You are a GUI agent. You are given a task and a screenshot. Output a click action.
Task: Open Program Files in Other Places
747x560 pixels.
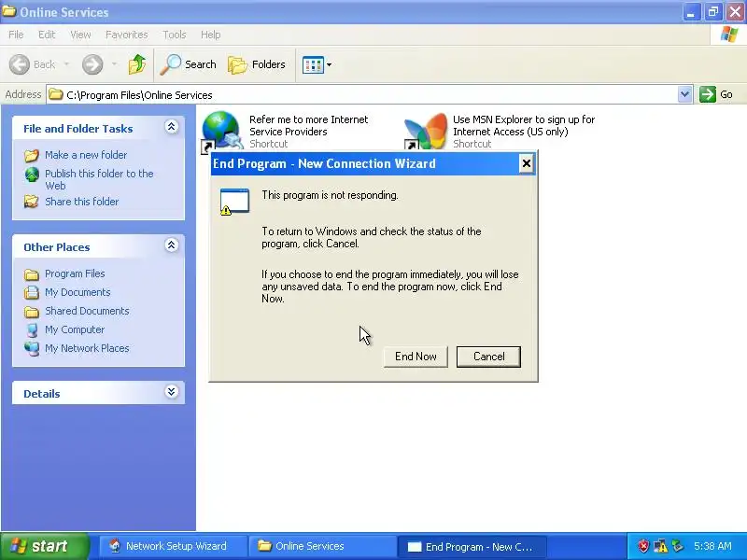pos(75,273)
